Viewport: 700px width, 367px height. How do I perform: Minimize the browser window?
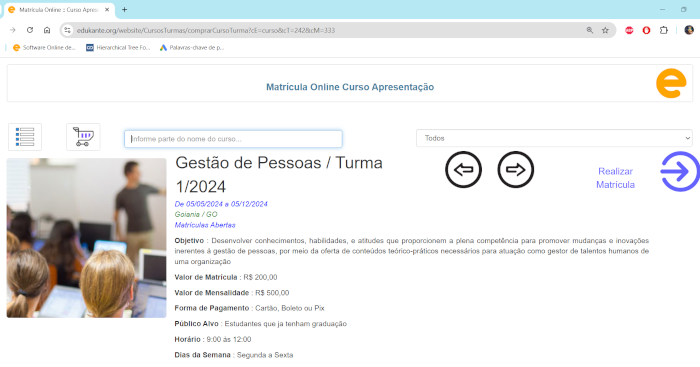(662, 9)
